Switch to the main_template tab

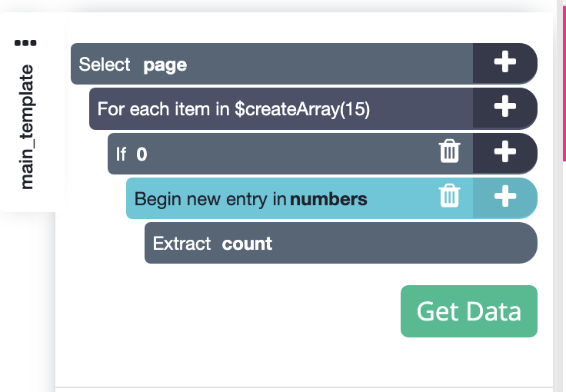[x=27, y=127]
